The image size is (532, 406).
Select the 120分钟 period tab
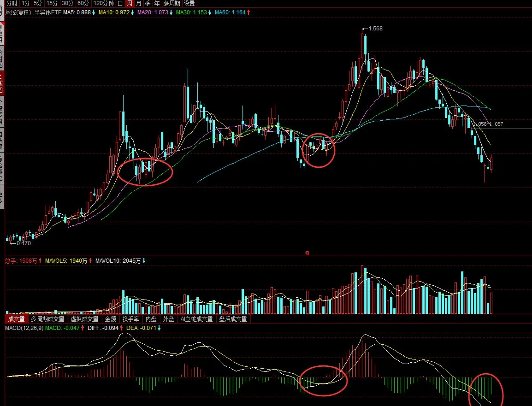(x=103, y=3)
